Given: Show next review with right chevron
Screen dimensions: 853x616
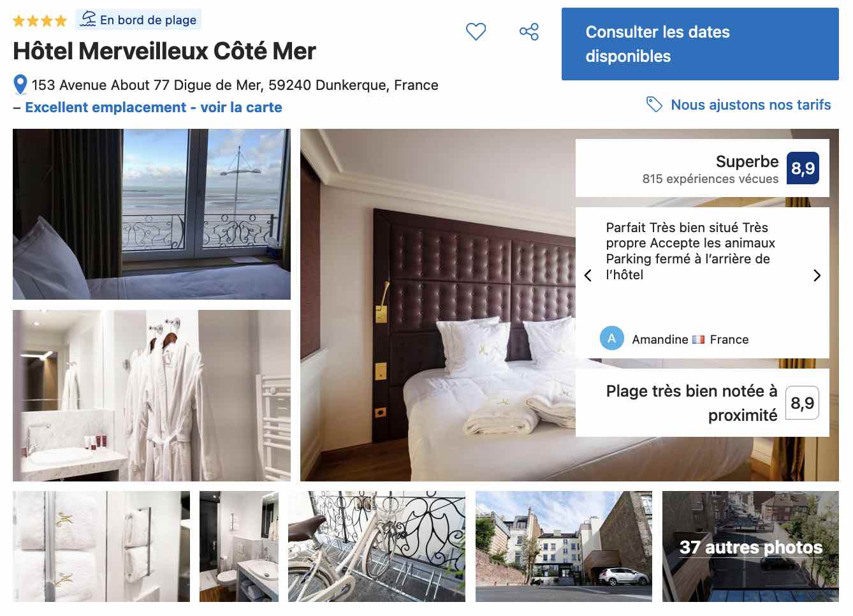Looking at the screenshot, I should tap(817, 275).
